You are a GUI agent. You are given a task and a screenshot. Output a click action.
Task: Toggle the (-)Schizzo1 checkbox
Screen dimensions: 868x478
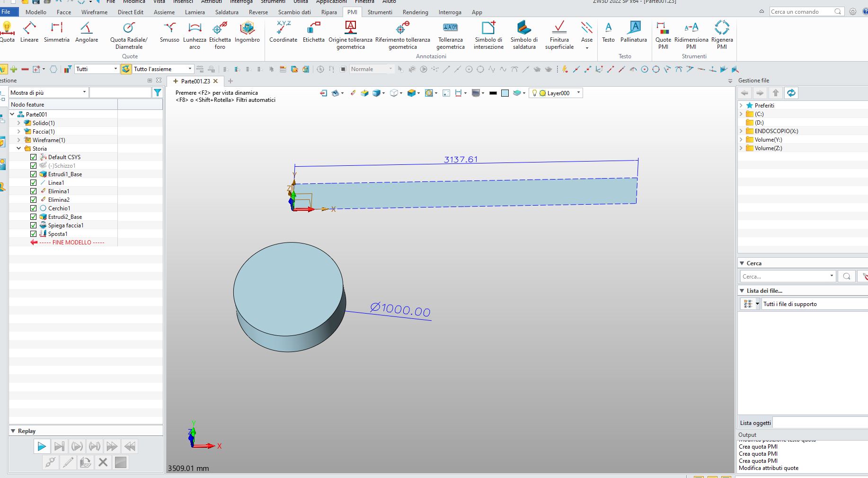[33, 166]
